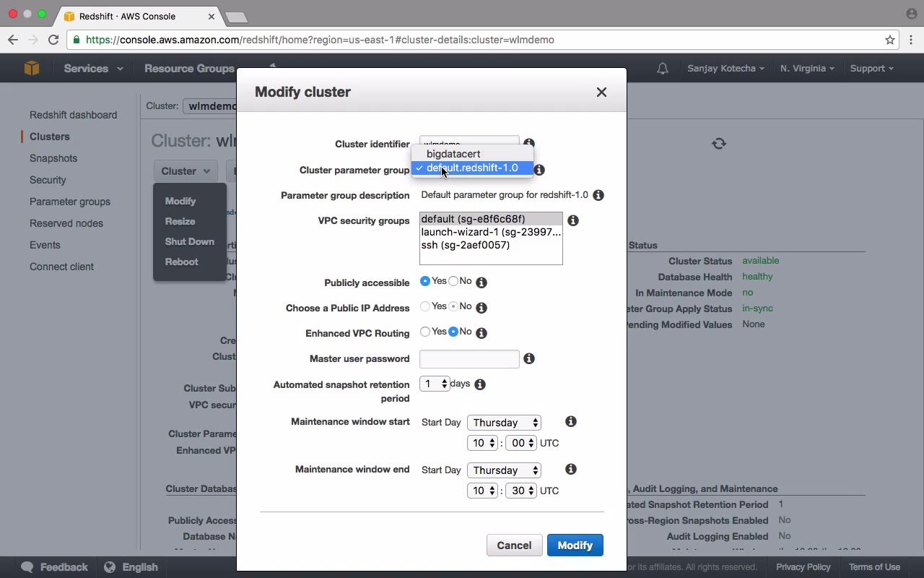Bookmark this page with the star icon
The height and width of the screenshot is (578, 924).
[x=890, y=40]
